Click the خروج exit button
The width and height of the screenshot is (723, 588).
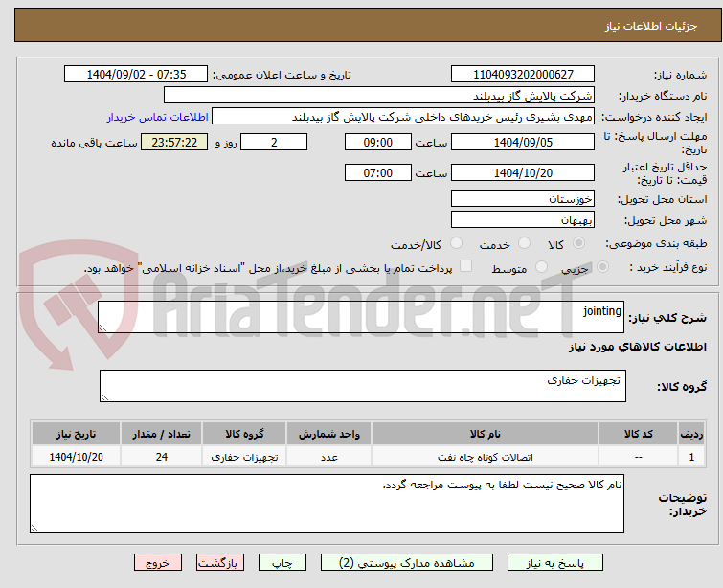[x=158, y=563]
